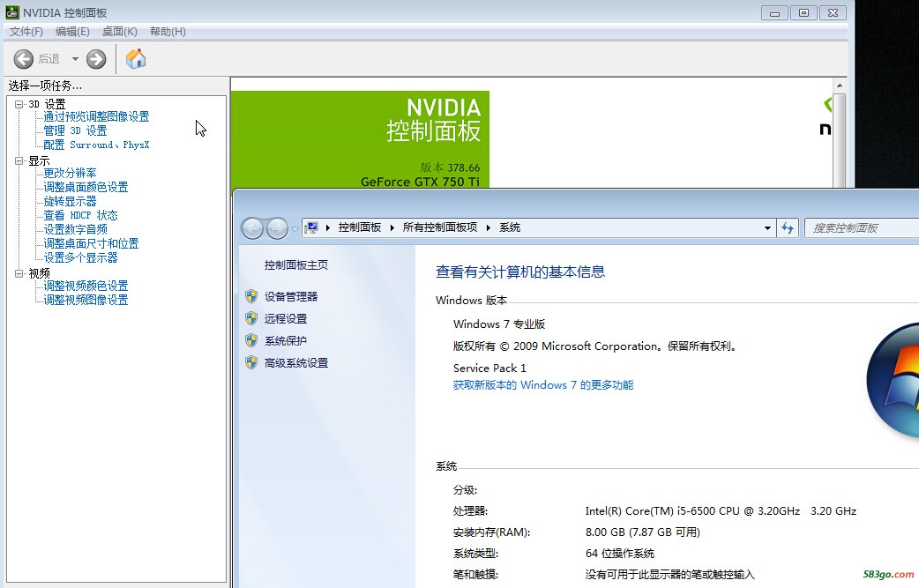This screenshot has height=588, width=919.
Task: Open the NVIDIA home page icon
Action: [x=136, y=58]
